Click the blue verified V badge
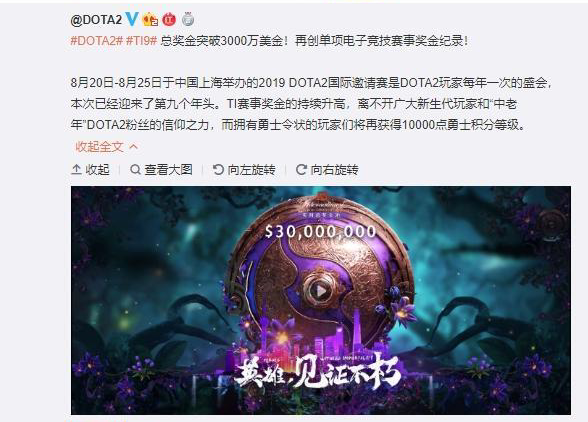This screenshot has height=422, width=588. [x=132, y=19]
